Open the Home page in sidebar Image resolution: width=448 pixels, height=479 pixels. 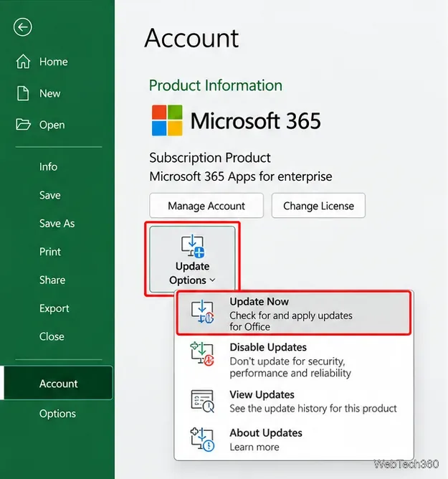(x=54, y=62)
